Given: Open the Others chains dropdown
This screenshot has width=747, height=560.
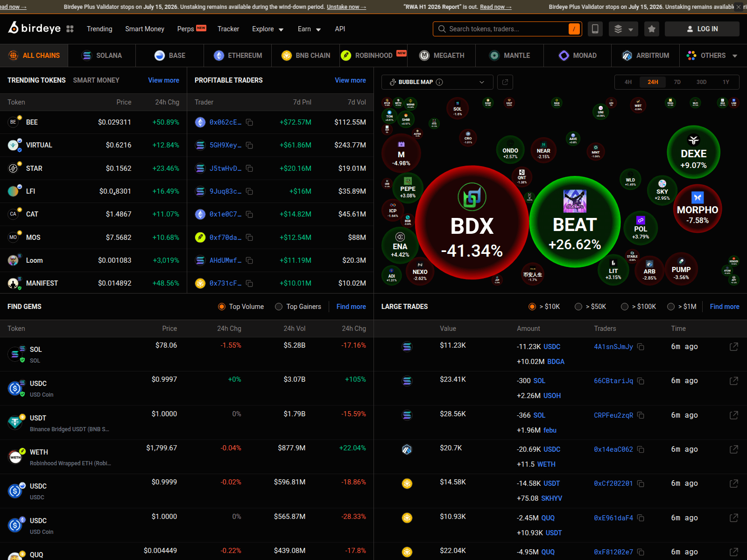Looking at the screenshot, I should point(712,56).
